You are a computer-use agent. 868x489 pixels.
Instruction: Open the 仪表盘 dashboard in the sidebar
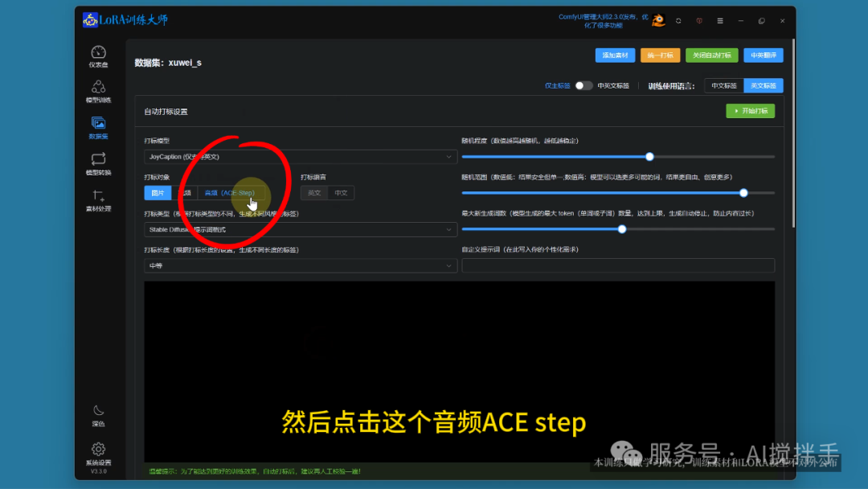(x=98, y=57)
